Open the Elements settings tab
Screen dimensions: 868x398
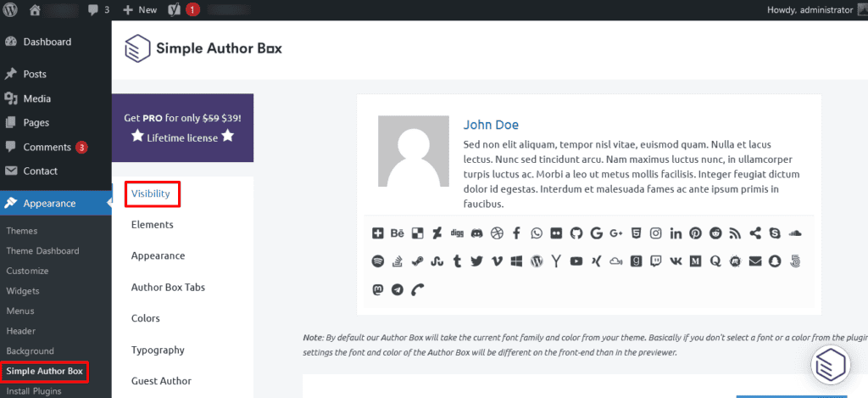click(153, 225)
